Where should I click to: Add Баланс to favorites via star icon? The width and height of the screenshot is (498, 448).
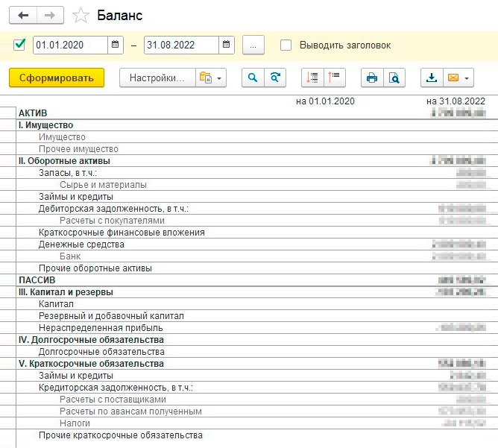pos(81,15)
